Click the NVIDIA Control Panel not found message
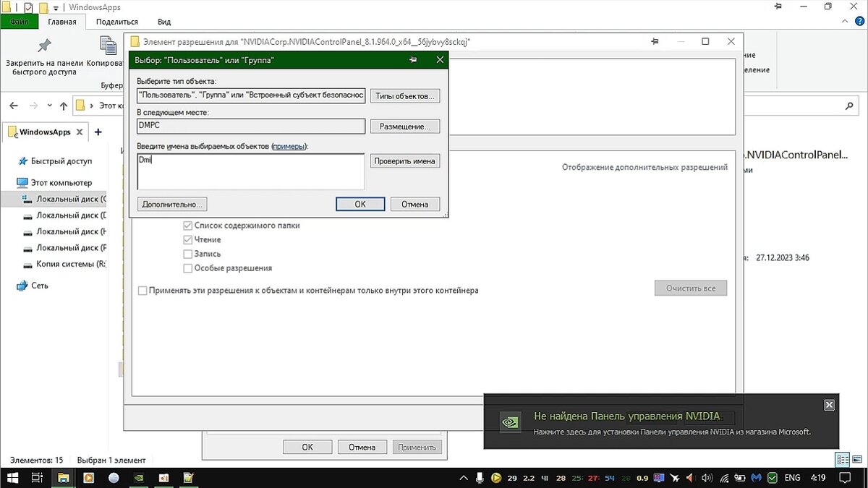Screen dimensions: 868x488 (x=627, y=416)
